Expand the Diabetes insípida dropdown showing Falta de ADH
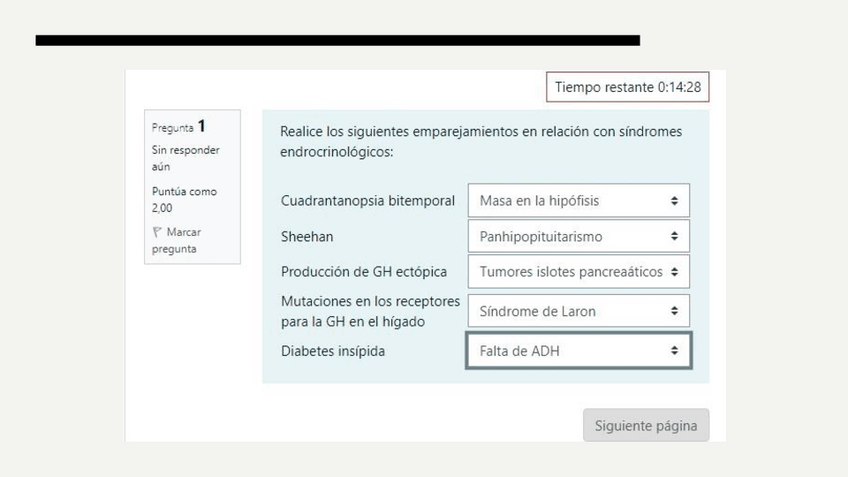This screenshot has width=848, height=477. 578,351
